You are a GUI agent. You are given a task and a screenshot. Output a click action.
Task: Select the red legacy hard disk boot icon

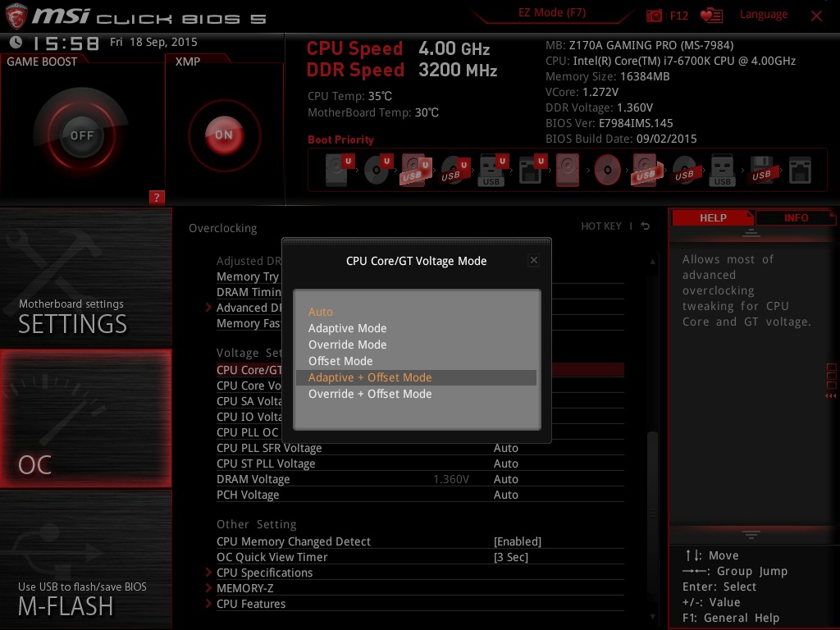tap(568, 170)
